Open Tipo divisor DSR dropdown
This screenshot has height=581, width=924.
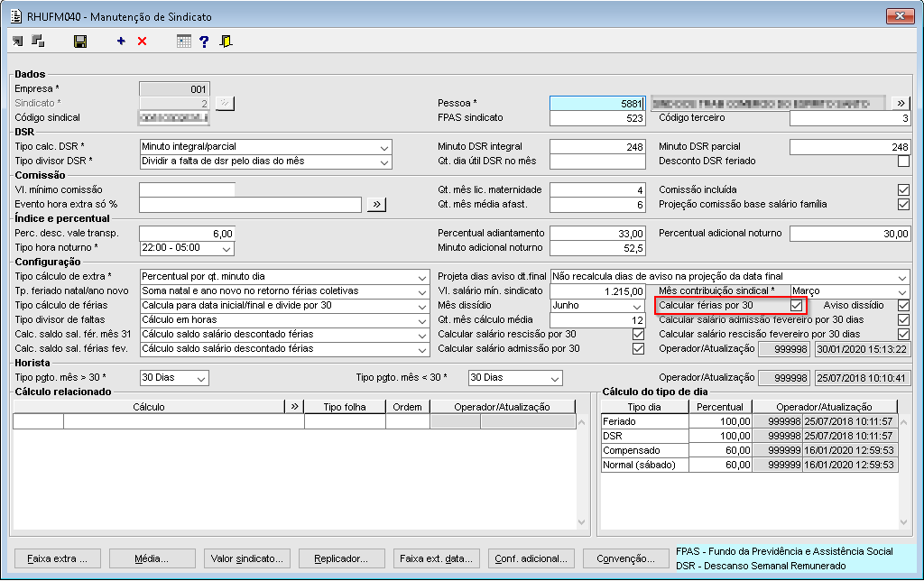[x=384, y=161]
